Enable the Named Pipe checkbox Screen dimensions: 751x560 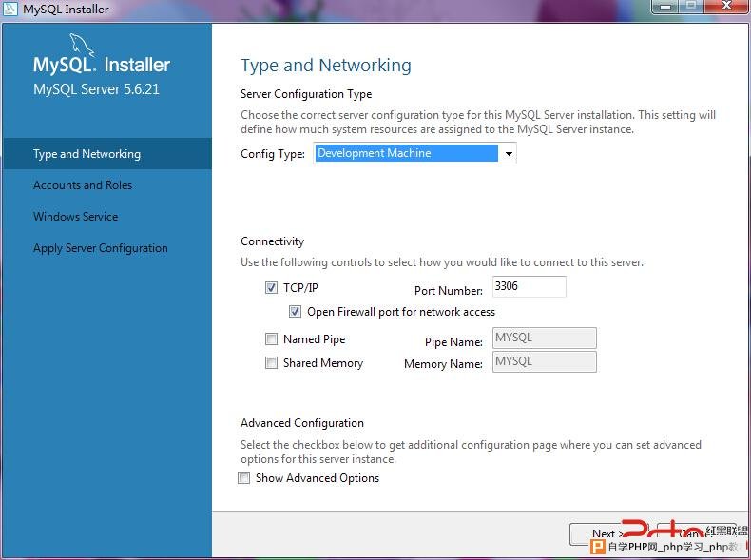(271, 339)
